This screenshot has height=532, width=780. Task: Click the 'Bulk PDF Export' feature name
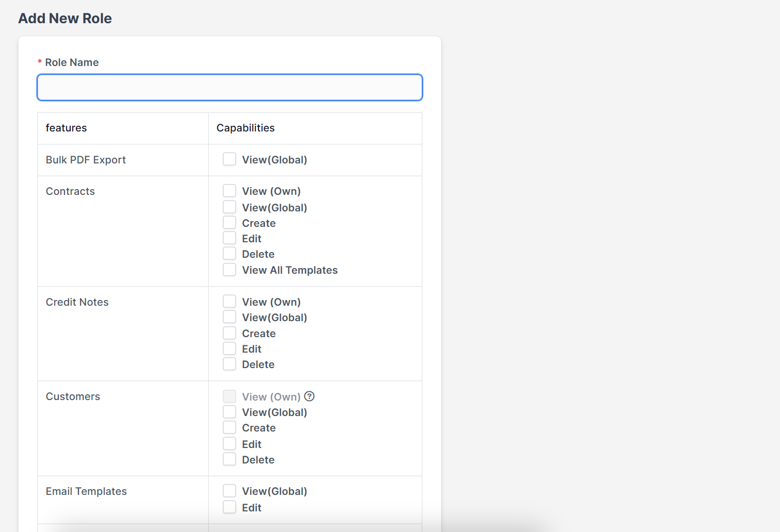(86, 160)
